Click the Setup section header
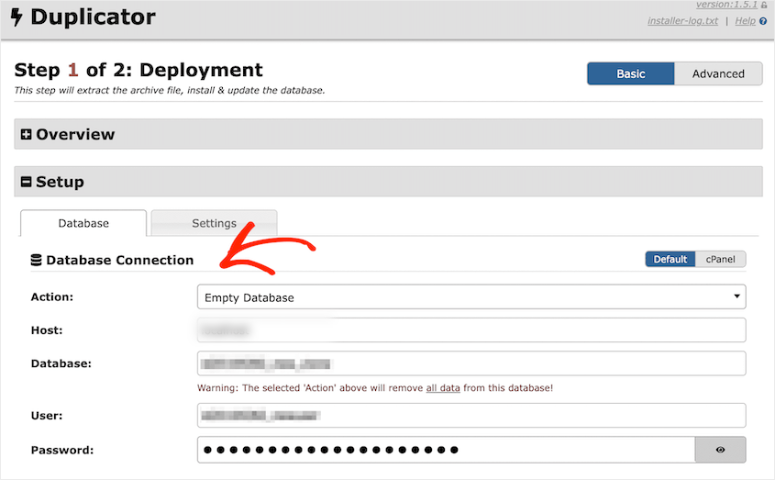The image size is (775, 480). pyautogui.click(x=388, y=181)
